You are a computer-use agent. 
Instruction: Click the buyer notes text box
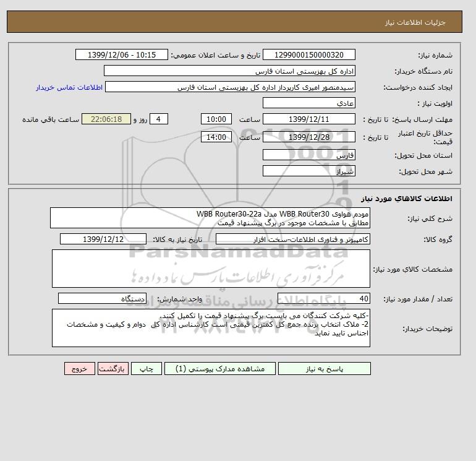pyautogui.click(x=211, y=328)
